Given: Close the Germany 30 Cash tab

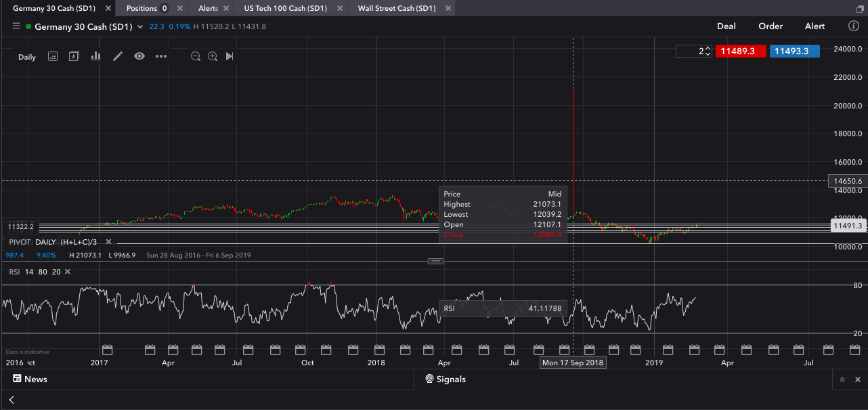Looking at the screenshot, I should [x=108, y=8].
